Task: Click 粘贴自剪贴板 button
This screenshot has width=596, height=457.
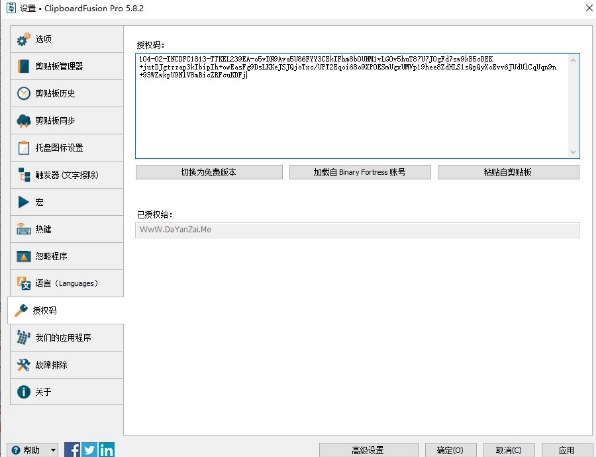Action: click(x=509, y=172)
